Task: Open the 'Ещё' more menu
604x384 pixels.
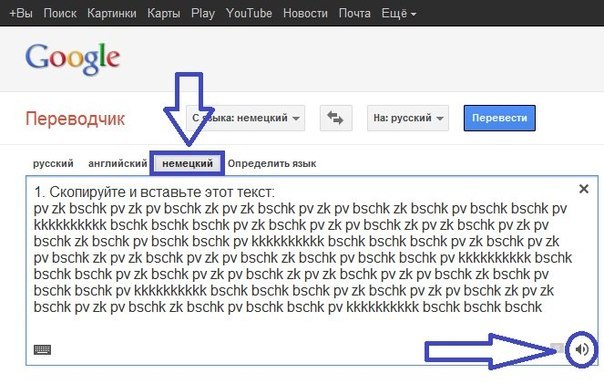Action: point(399,13)
